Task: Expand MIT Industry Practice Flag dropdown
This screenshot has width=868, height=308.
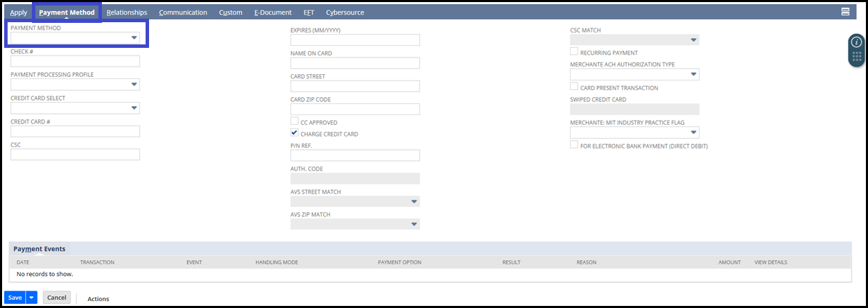Action: [x=634, y=132]
